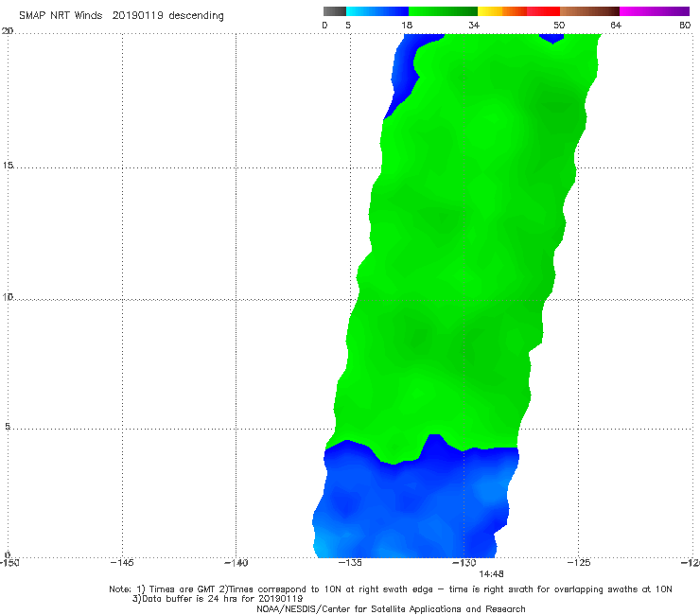Click the swath time label 14:48
This screenshot has width=700, height=615.
pyautogui.click(x=491, y=574)
